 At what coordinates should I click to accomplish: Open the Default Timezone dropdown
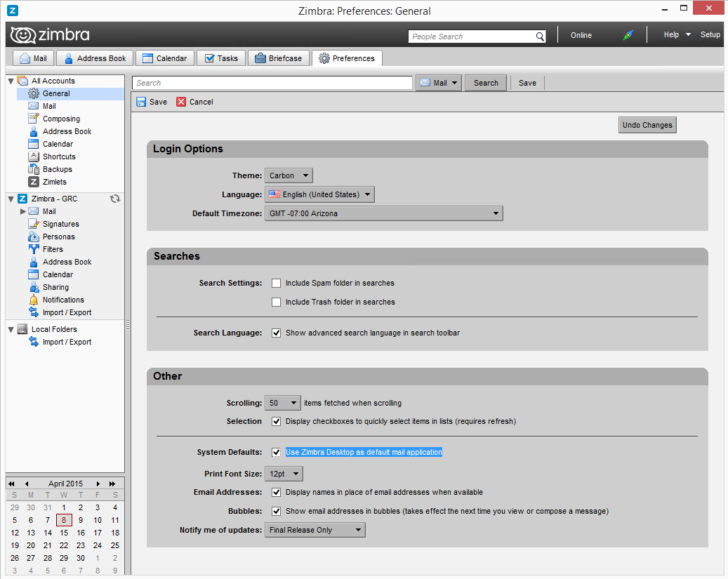383,213
